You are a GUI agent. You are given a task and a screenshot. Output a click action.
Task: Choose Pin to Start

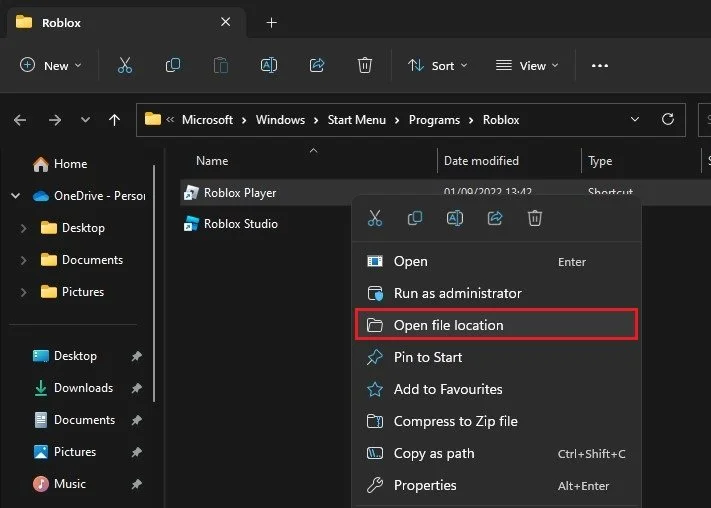pos(497,357)
